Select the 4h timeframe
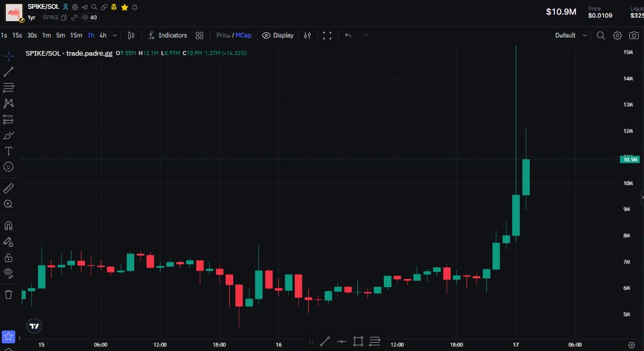Viewport: 644px width, 351px height. (103, 35)
